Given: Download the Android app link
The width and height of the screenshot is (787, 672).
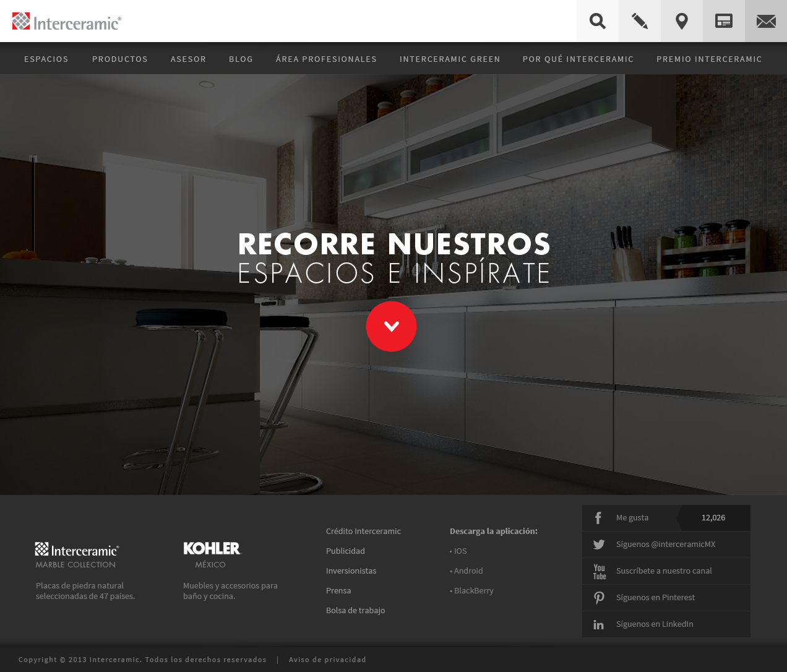Looking at the screenshot, I should click(468, 571).
